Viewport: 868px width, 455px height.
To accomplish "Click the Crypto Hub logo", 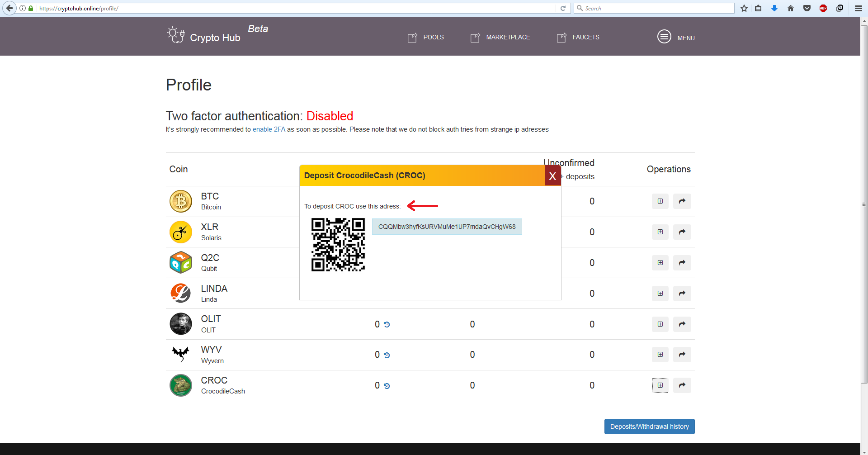I will [x=203, y=35].
